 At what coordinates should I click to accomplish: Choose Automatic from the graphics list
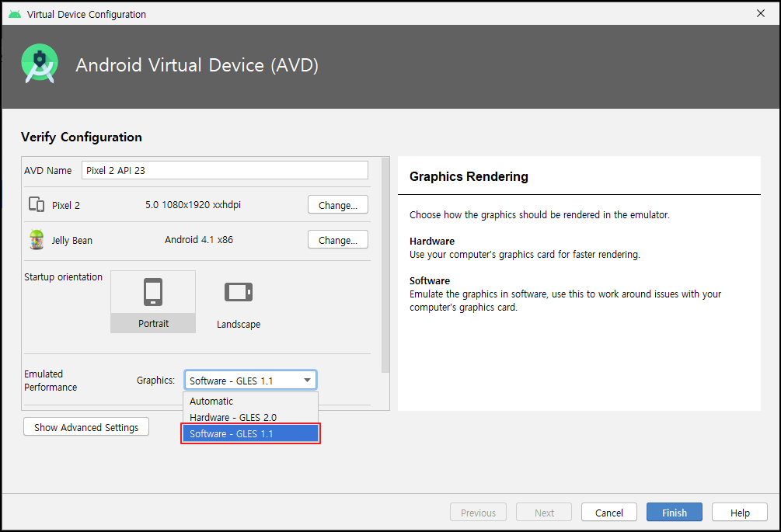tap(250, 401)
